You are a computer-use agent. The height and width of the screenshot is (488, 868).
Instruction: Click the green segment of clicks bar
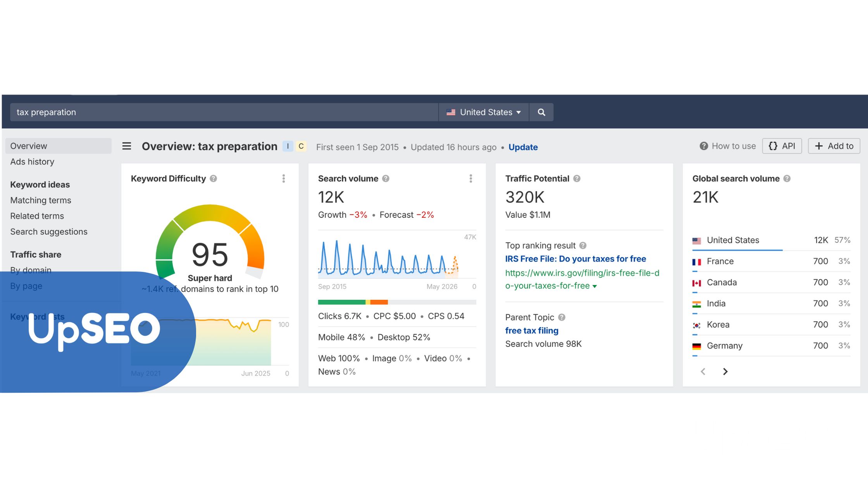(x=341, y=302)
